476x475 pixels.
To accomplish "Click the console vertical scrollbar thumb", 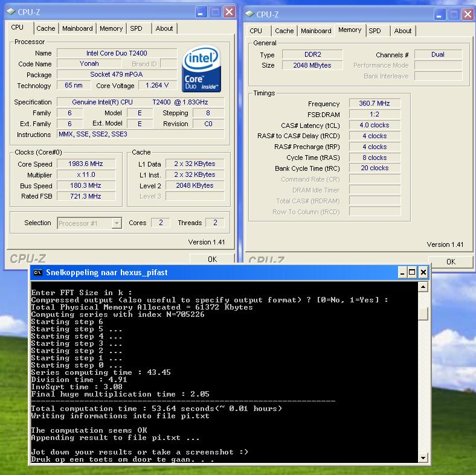I will (423, 314).
